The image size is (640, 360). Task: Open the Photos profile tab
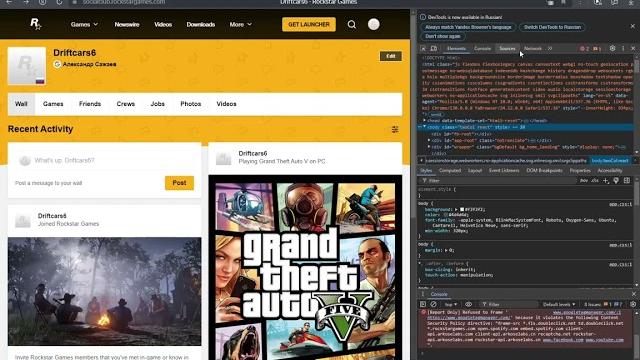coord(191,104)
